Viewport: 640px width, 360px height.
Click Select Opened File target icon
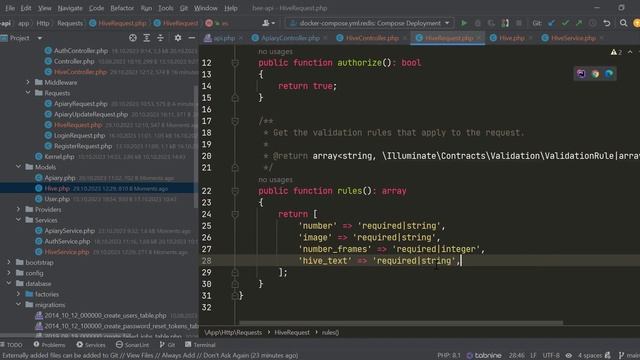click(x=133, y=38)
